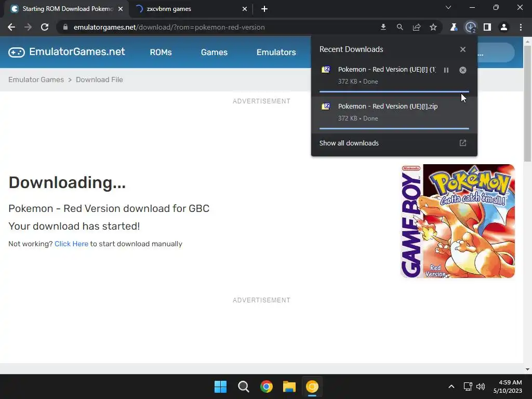Close the Recent Downloads popup

463,49
